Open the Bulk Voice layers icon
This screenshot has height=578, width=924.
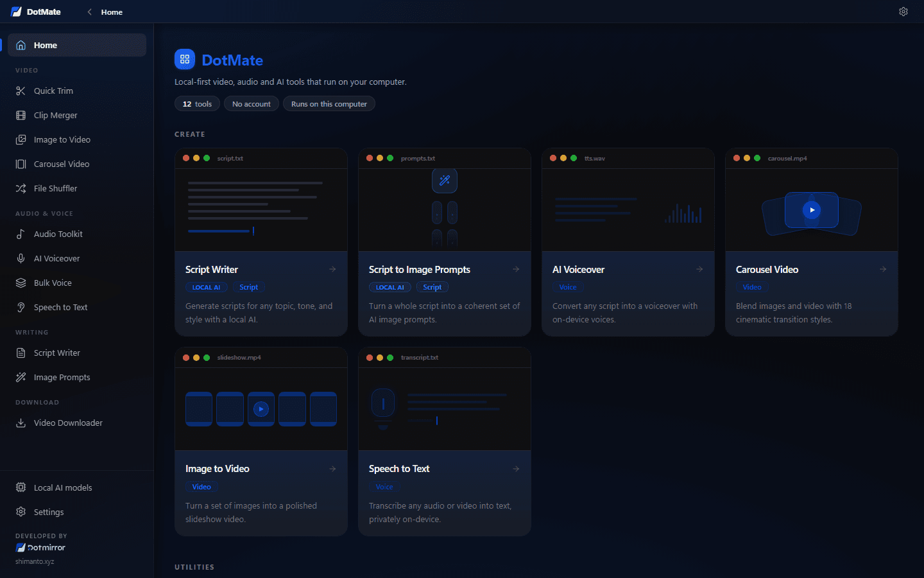tap(21, 283)
